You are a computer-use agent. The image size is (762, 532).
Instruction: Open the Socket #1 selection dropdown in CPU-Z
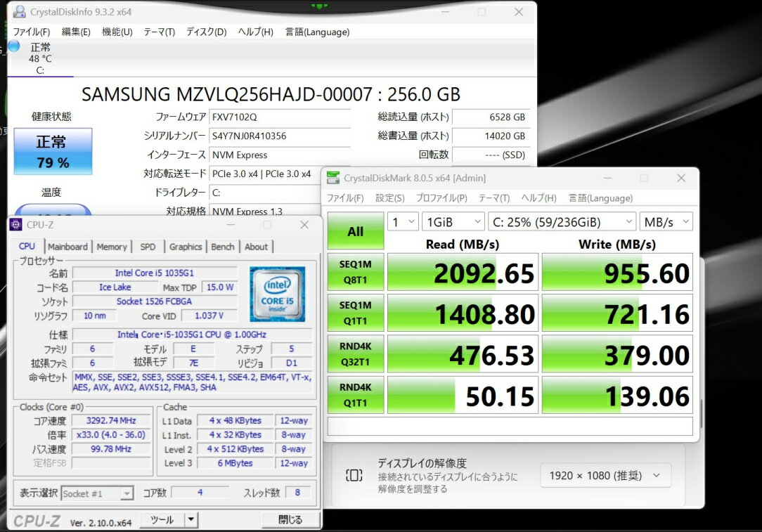tap(97, 493)
